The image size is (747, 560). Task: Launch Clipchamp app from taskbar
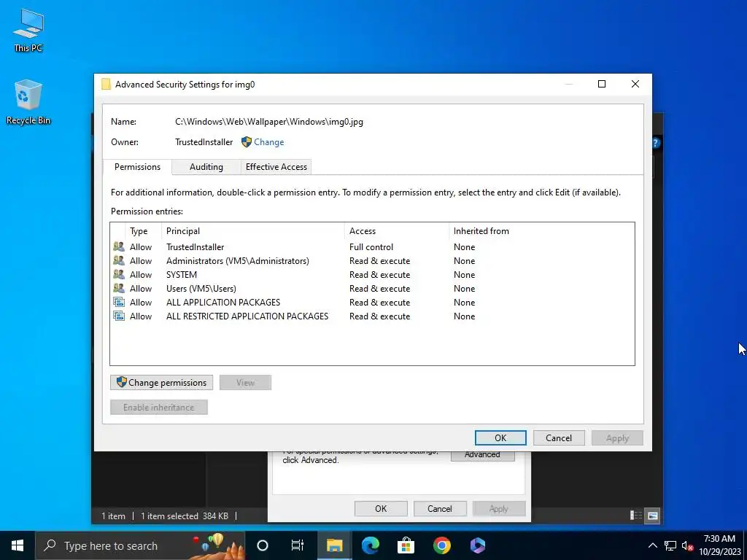click(477, 545)
